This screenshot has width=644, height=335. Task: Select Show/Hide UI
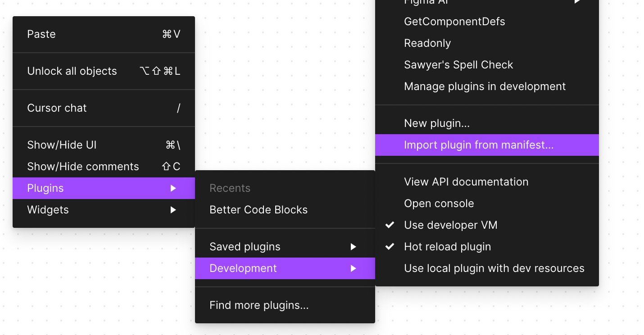coord(62,145)
